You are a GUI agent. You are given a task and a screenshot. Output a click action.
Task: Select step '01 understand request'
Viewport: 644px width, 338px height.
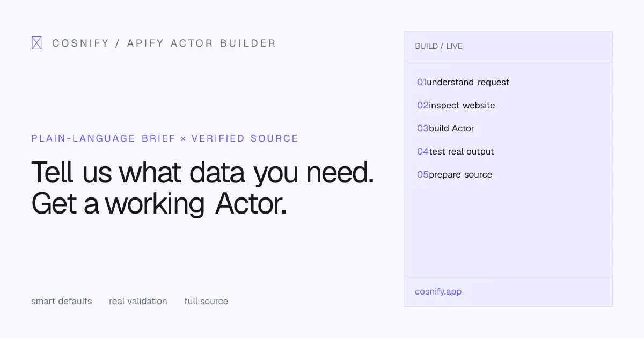point(463,82)
